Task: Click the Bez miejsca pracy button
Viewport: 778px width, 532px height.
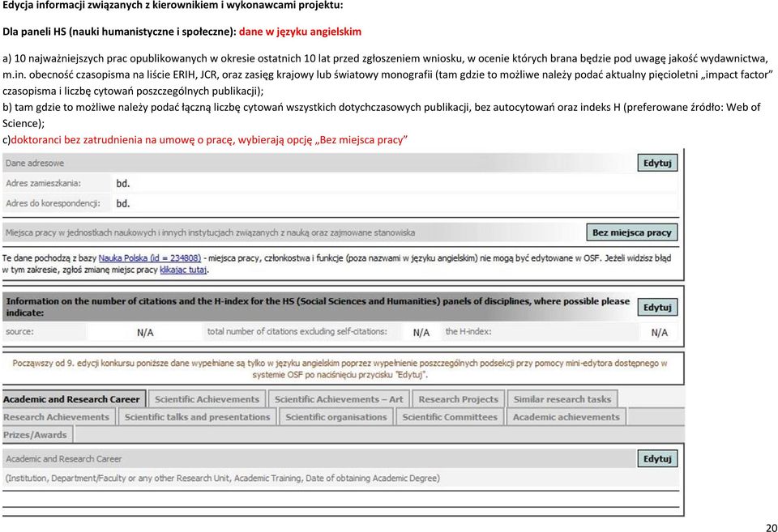Action: [631, 232]
